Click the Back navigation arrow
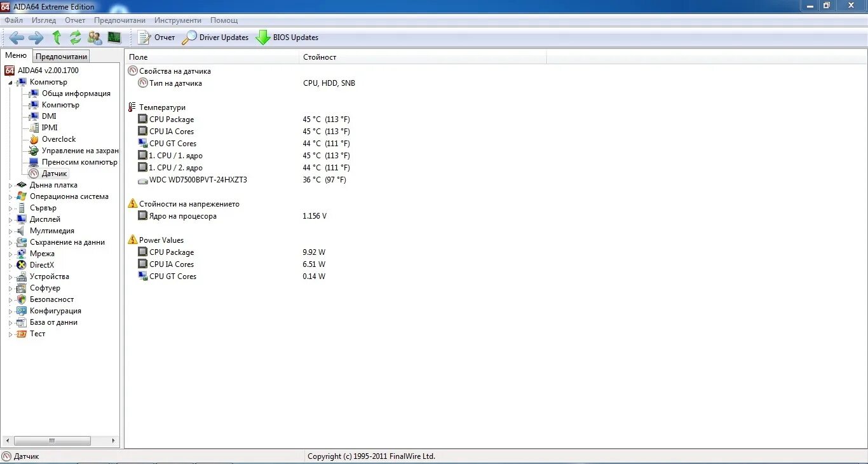This screenshot has height=464, width=868. click(17, 38)
